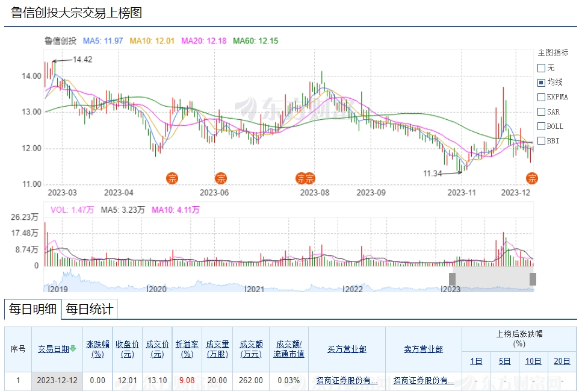Sort by the 折溢率(%) column header
Screen dimensions: 588x391
[187, 349]
